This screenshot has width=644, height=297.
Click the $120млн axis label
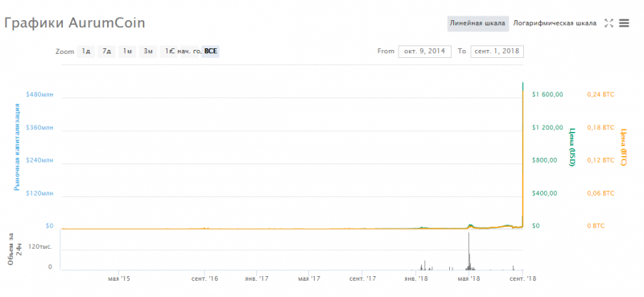point(39,193)
